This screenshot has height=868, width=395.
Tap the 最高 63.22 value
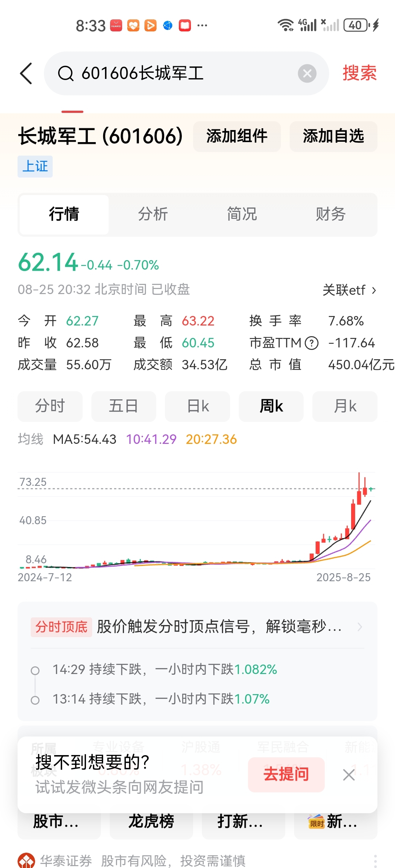click(x=198, y=321)
